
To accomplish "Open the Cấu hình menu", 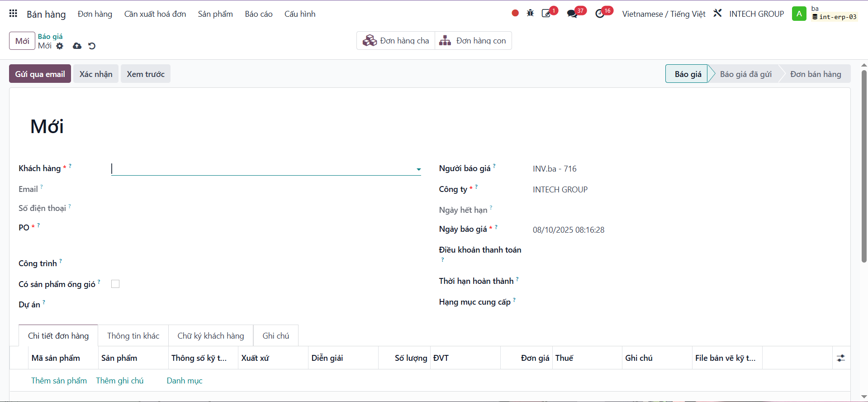I will pyautogui.click(x=300, y=14).
